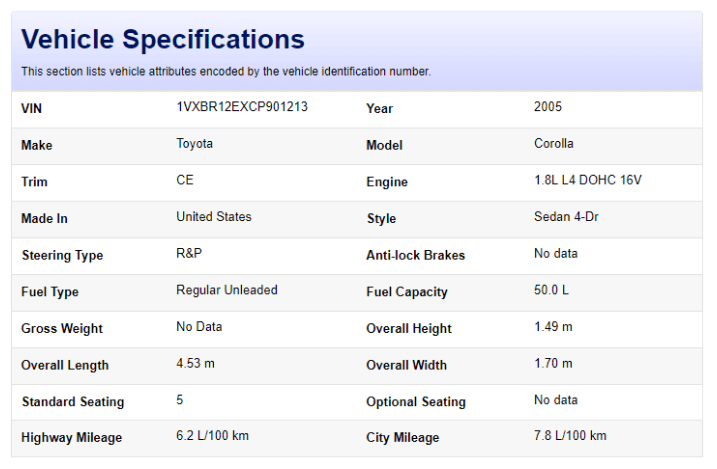Select the steering value R&P
This screenshot has height=469, width=717.
click(x=189, y=253)
